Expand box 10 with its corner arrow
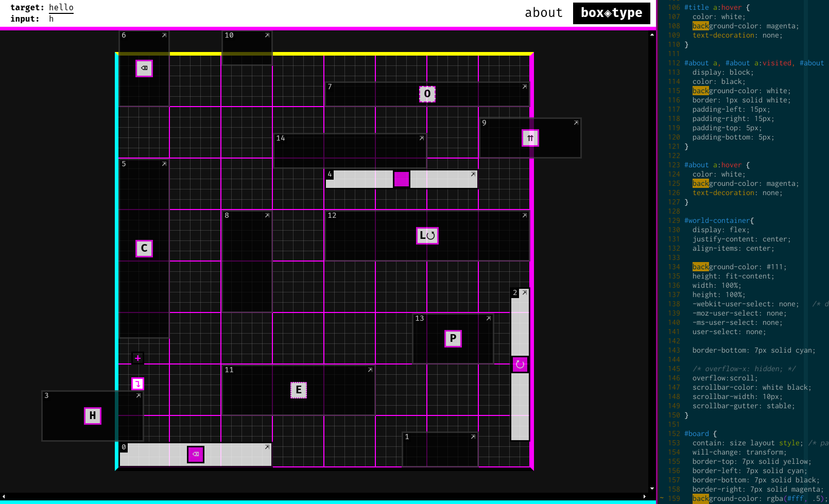This screenshot has height=504, width=829. (x=267, y=36)
